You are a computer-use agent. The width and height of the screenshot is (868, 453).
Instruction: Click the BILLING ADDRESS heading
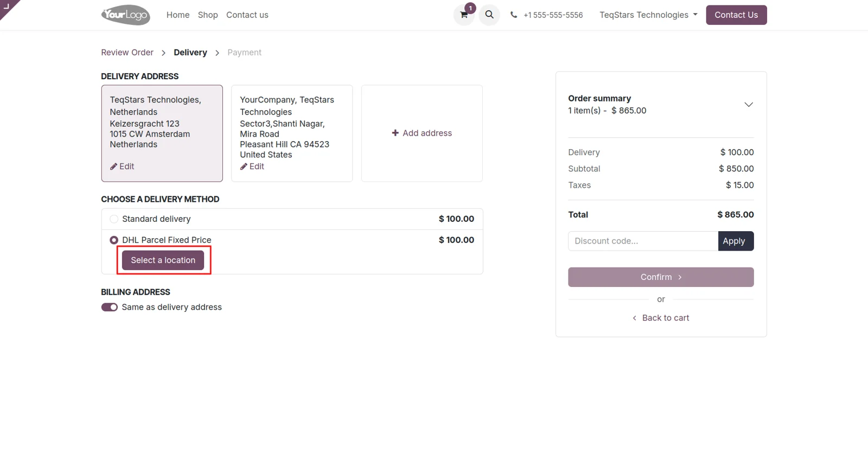[x=136, y=292]
